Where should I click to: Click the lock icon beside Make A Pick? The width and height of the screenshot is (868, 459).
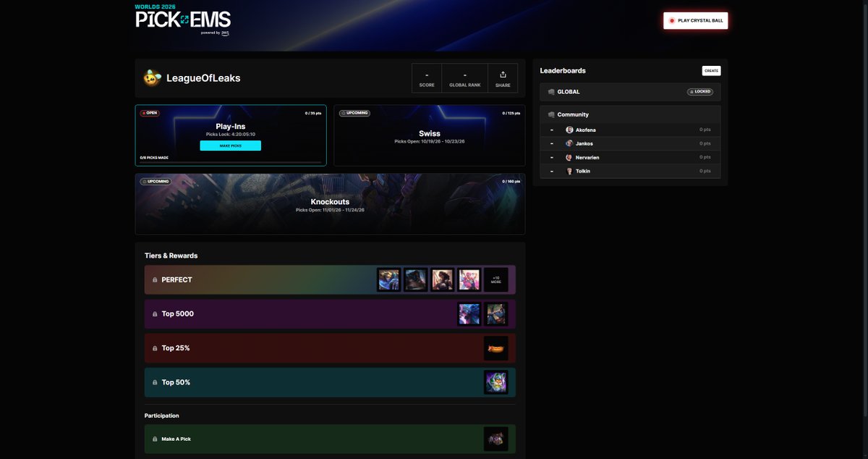pyautogui.click(x=155, y=439)
